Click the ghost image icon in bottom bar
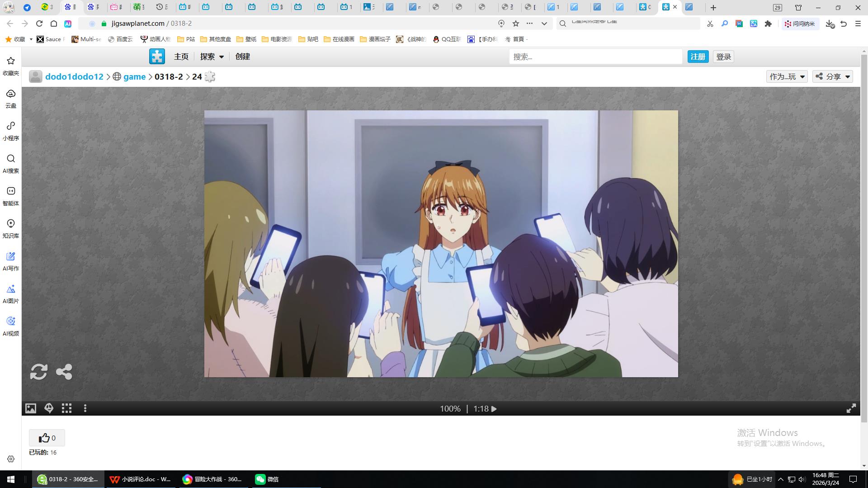Viewport: 868px width, 488px height. pos(49,409)
